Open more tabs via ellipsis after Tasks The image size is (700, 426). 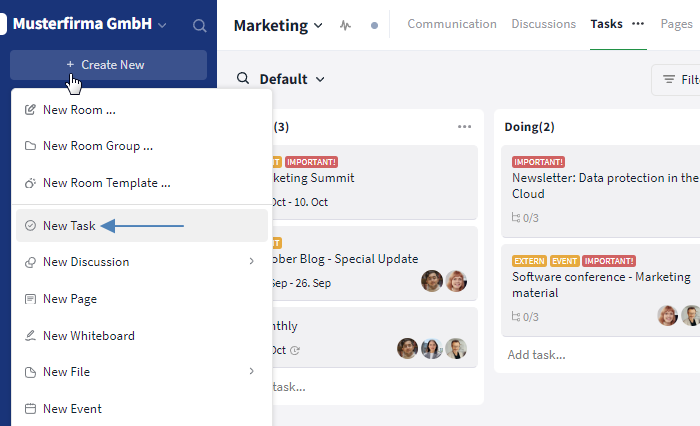coord(638,24)
